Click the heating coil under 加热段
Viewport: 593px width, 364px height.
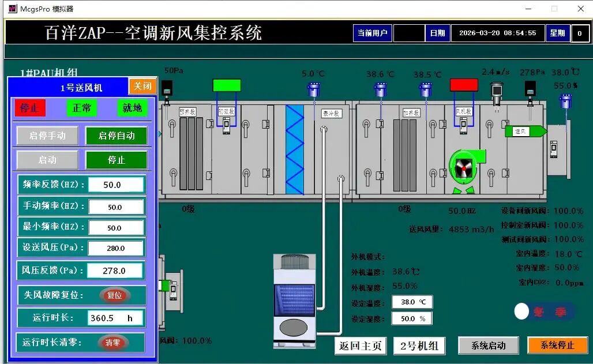[405, 155]
